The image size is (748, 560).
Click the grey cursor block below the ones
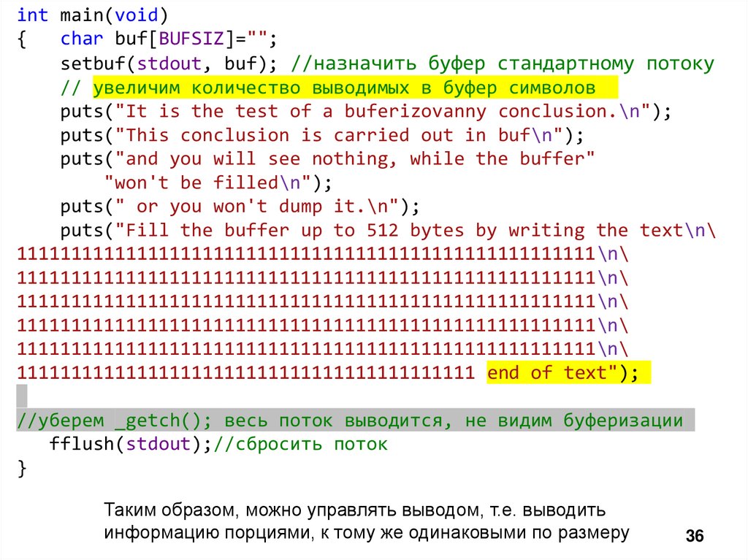(22, 396)
